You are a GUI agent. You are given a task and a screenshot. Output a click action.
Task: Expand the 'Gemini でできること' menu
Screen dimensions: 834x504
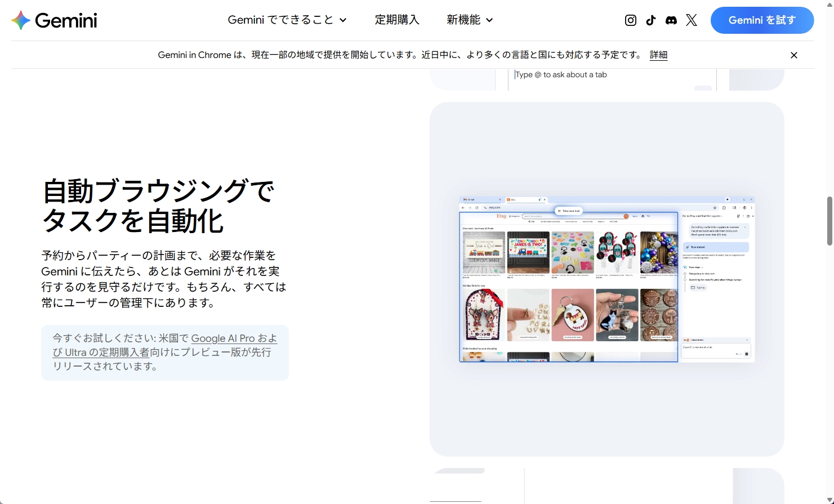click(287, 20)
